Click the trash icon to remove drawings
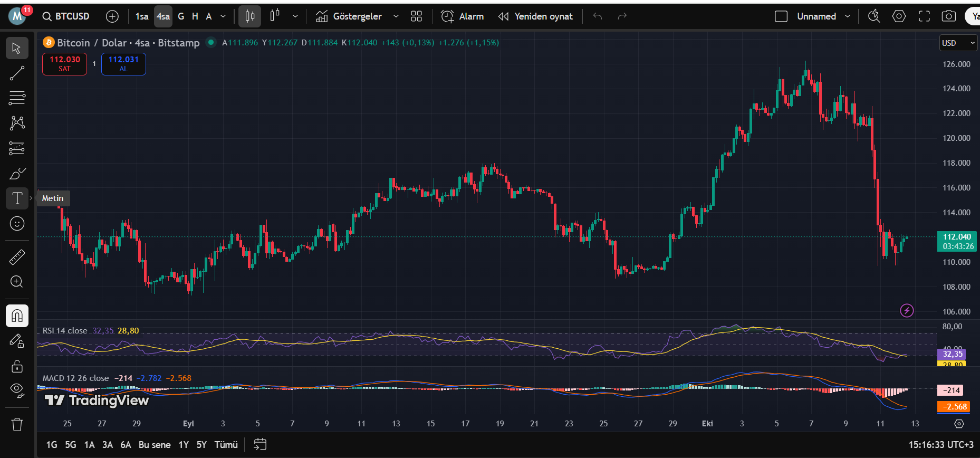 (x=17, y=424)
